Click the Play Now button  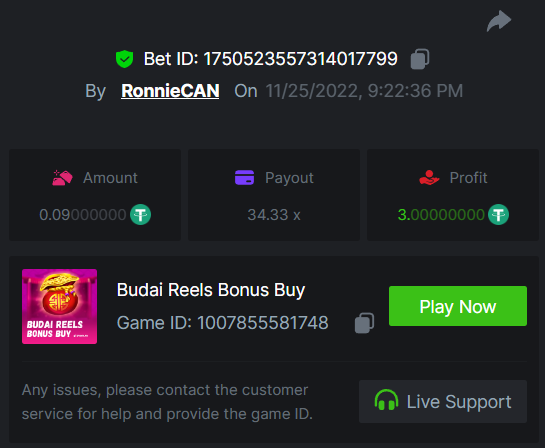(x=458, y=306)
